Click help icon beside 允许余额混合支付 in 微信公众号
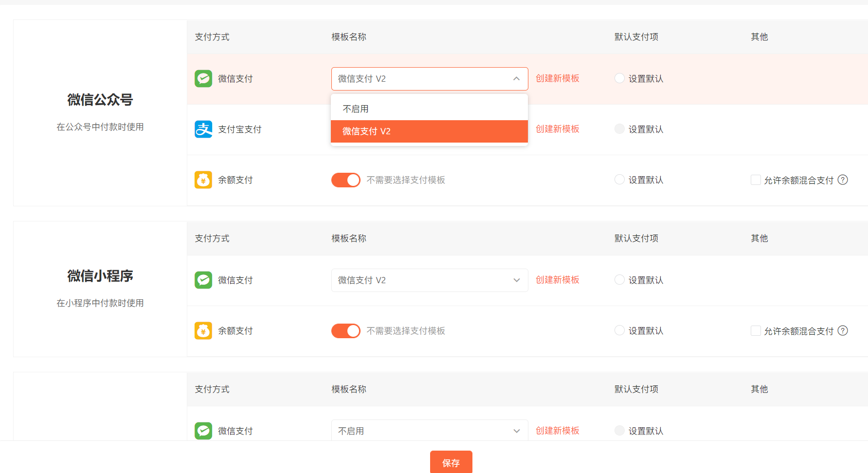 [x=843, y=180]
